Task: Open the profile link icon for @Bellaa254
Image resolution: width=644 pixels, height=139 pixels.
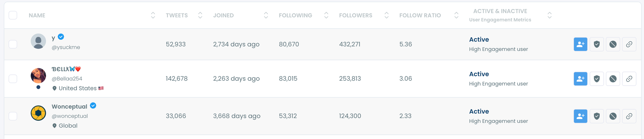Action: coord(629,79)
